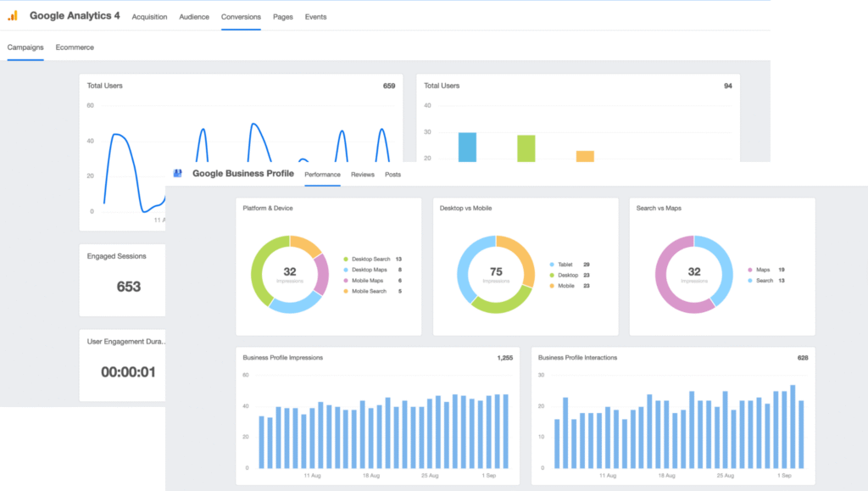Open the Reviews tab in Business Profile
868x491 pixels.
pyautogui.click(x=362, y=175)
